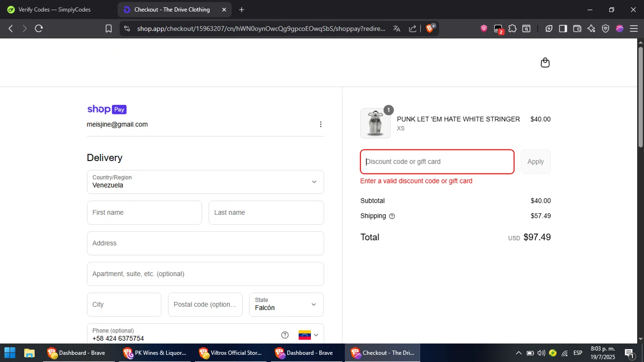This screenshot has height=362, width=644.
Task: Open the profile avatar icon
Action: click(620, 28)
